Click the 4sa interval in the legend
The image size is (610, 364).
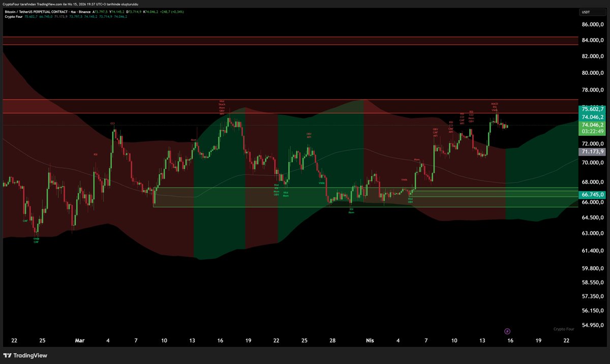(73, 12)
